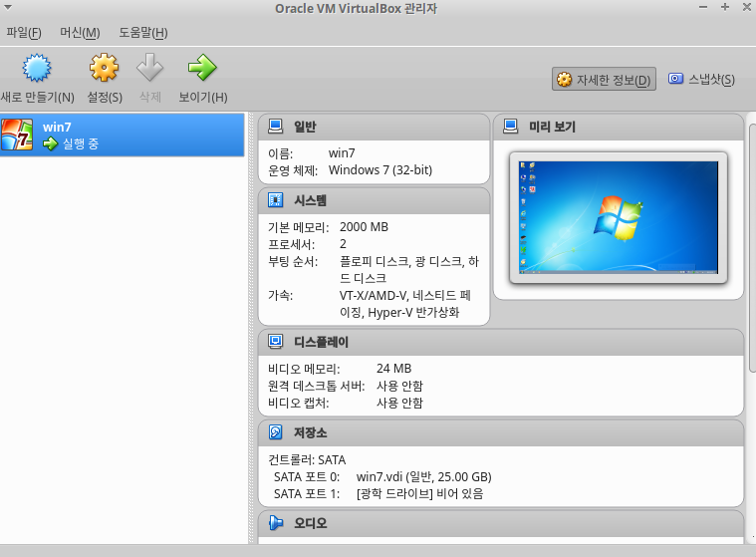
Task: Open window menu arrow in title bar
Action: 8,8
